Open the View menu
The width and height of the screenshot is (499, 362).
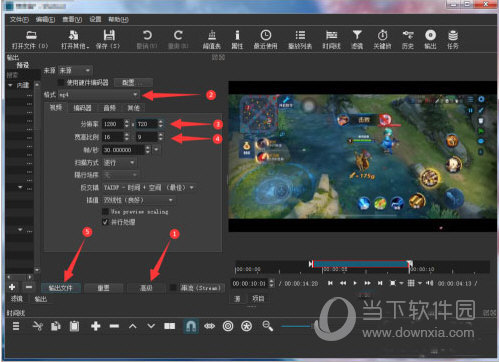72,20
